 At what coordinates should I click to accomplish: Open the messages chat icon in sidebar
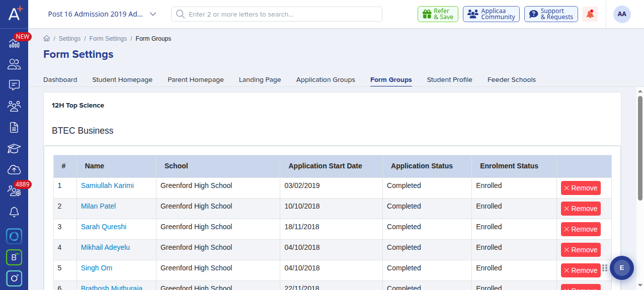click(14, 85)
